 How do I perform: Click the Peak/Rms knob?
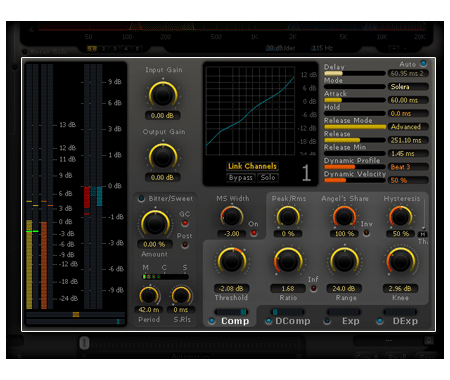pyautogui.click(x=288, y=217)
